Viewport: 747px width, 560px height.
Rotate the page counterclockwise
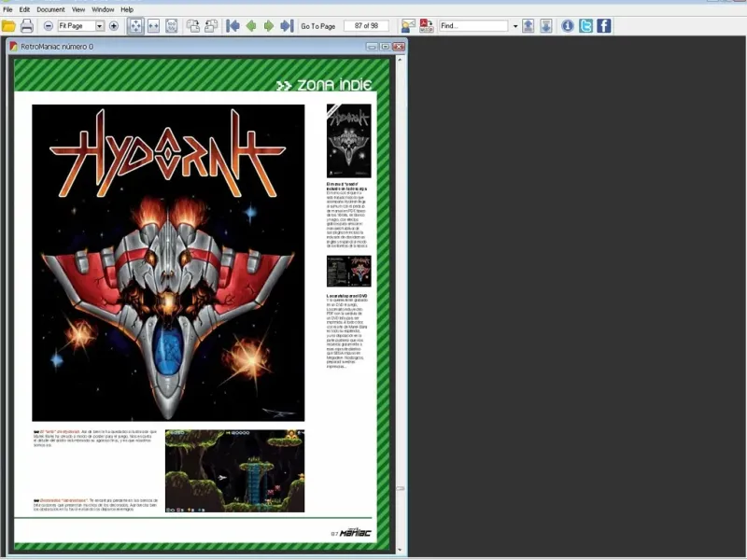point(193,26)
